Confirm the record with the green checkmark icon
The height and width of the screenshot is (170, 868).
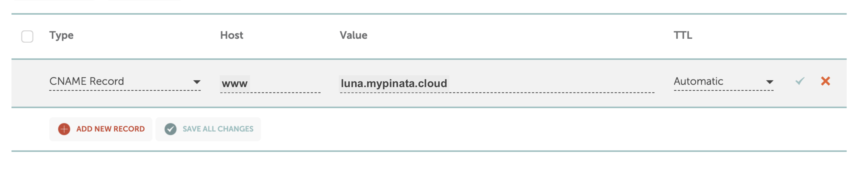pyautogui.click(x=800, y=81)
